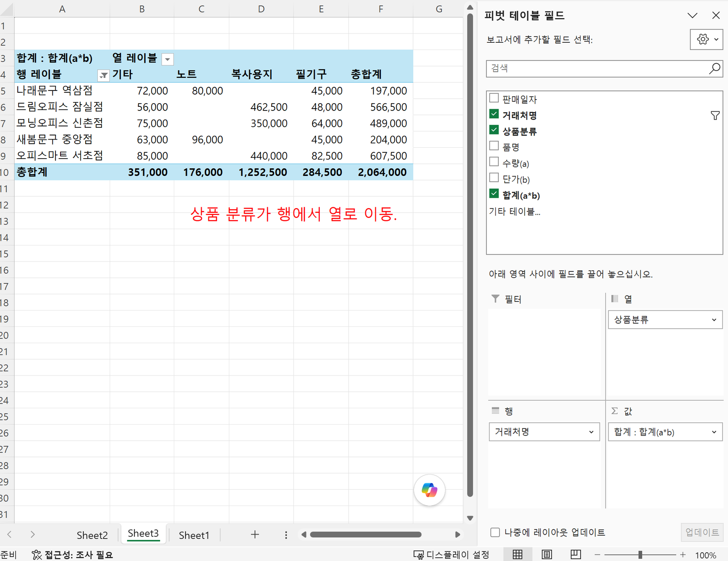Select the Sheet3 tab
Image resolution: width=728 pixels, height=561 pixels.
143,534
